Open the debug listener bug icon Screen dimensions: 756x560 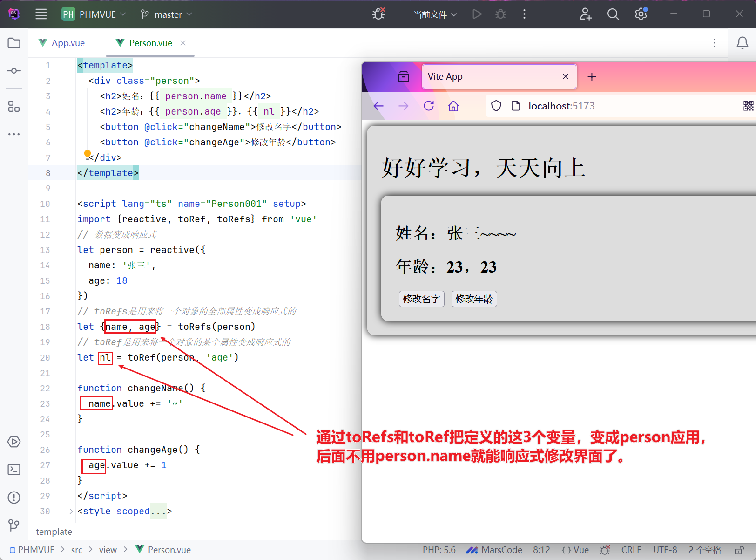click(x=378, y=14)
